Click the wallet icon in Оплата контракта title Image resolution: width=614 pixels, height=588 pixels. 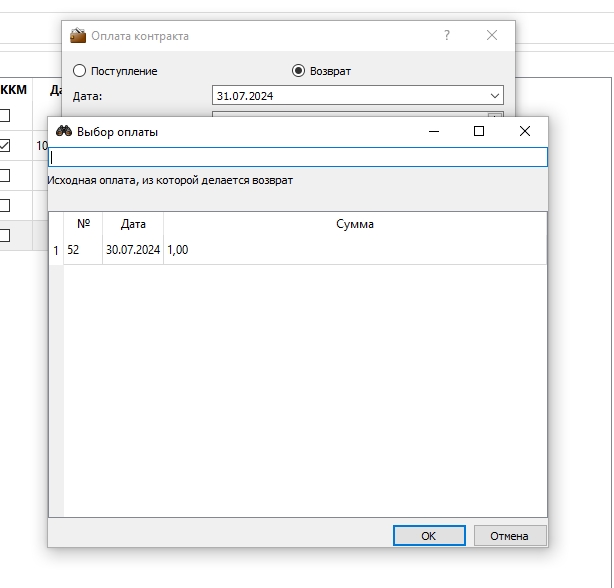78,35
